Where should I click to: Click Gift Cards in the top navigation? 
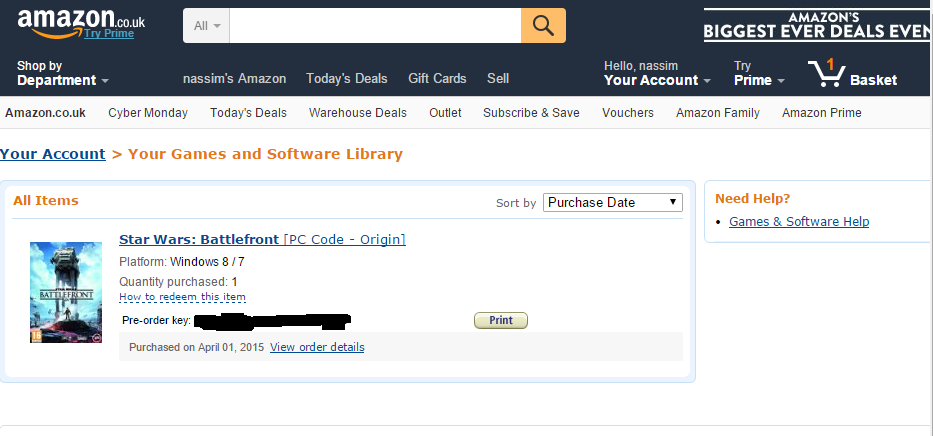point(437,78)
